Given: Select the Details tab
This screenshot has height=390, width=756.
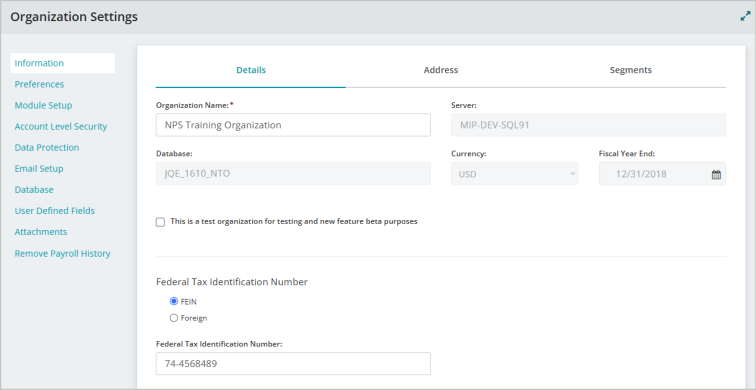Looking at the screenshot, I should coord(251,70).
